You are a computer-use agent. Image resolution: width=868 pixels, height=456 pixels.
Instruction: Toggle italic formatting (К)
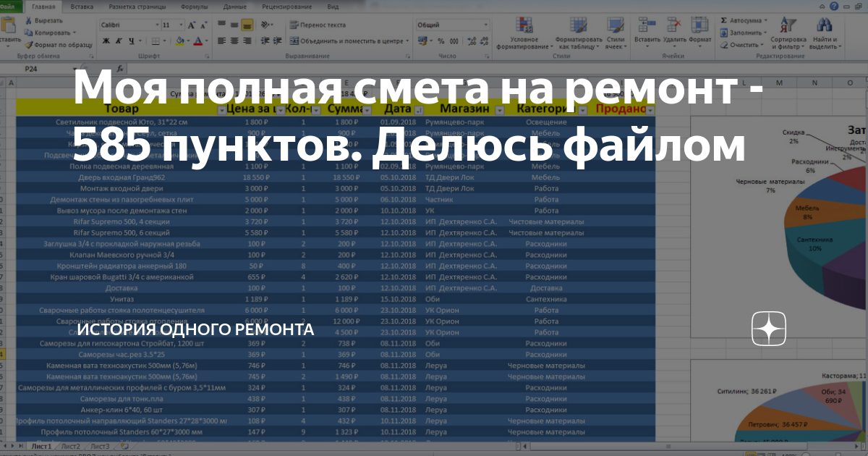tap(118, 41)
